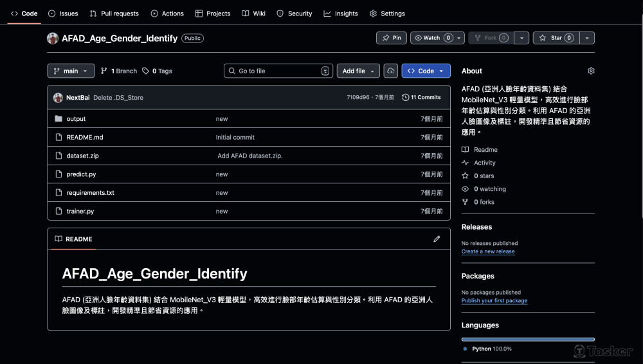643x364 pixels.
Task: Open the Delete .DS_Store commit message
Action: [x=118, y=98]
